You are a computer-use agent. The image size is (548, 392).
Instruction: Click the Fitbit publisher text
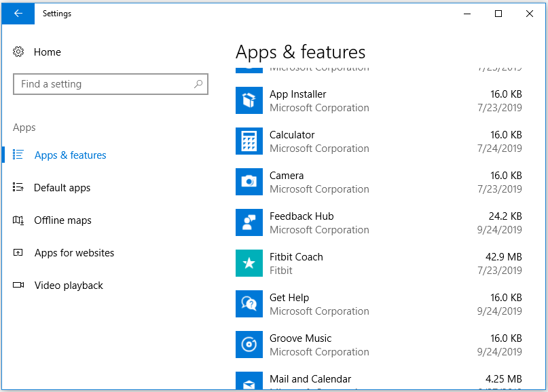[x=281, y=271]
